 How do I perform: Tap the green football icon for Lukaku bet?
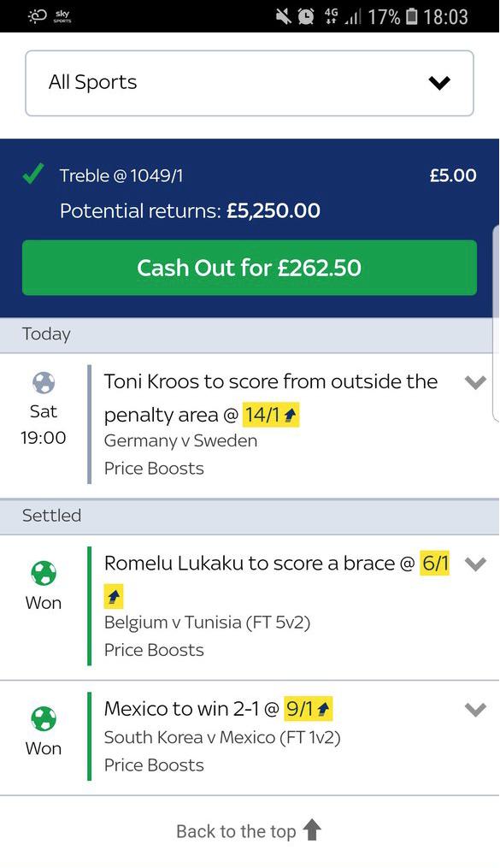44,573
